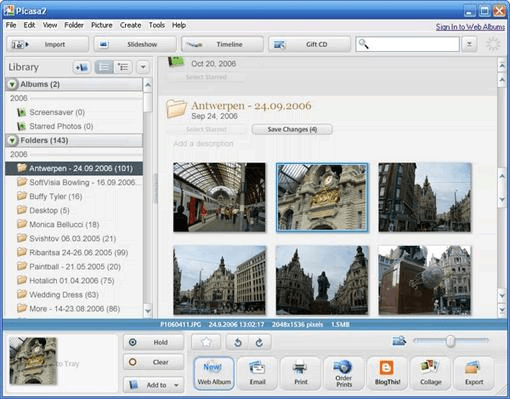Viewport: 510px width, 399px height.
Task: Open the Edit menu
Action: click(29, 25)
